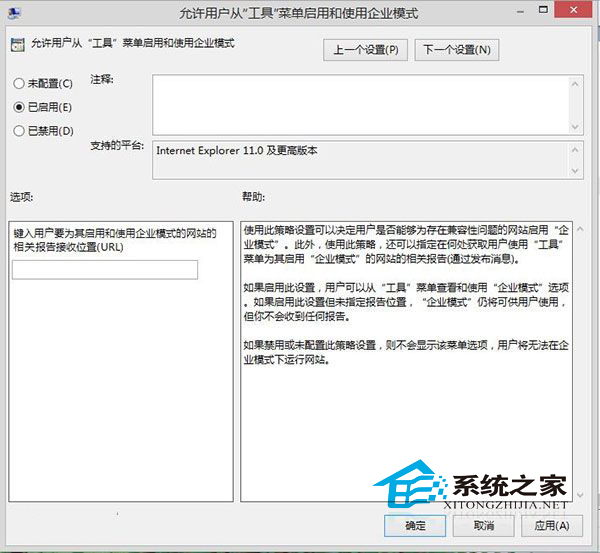600x553 pixels.
Task: Maximize the policy dialog window
Action: pyautogui.click(x=543, y=10)
